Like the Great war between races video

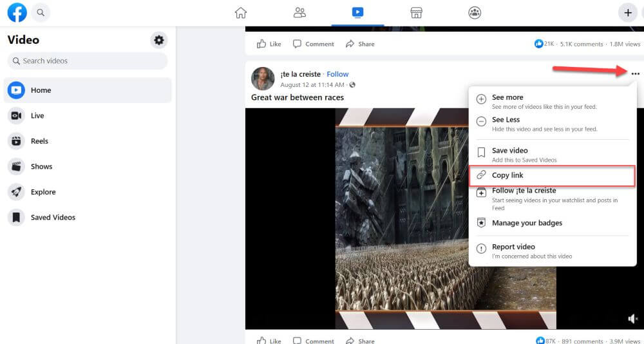(x=269, y=341)
